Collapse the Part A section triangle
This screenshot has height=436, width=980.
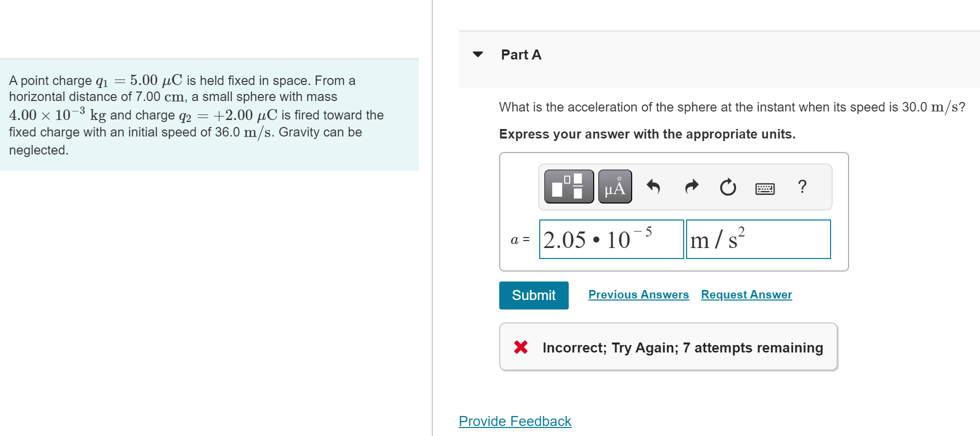[478, 54]
